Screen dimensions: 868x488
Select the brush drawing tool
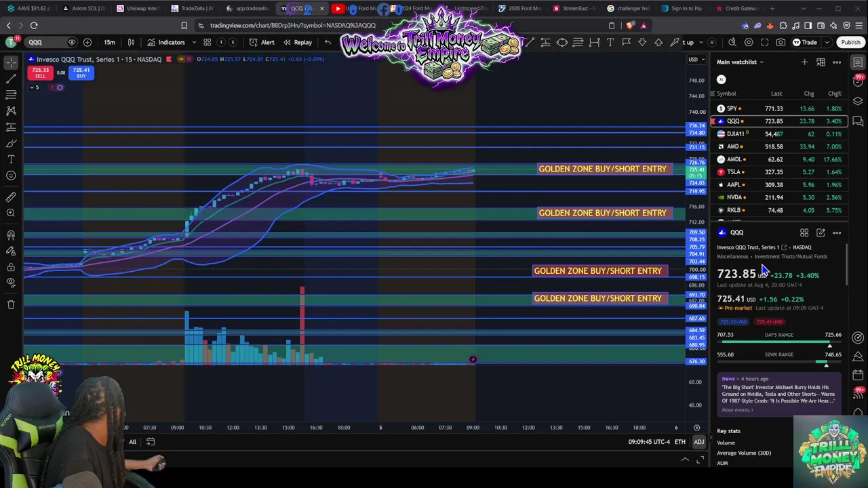(11, 143)
